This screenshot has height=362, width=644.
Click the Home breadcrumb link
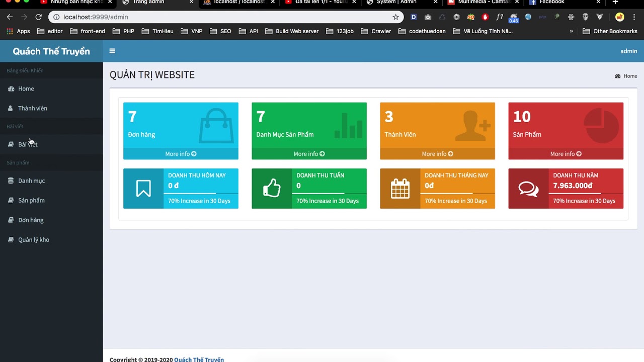626,76
